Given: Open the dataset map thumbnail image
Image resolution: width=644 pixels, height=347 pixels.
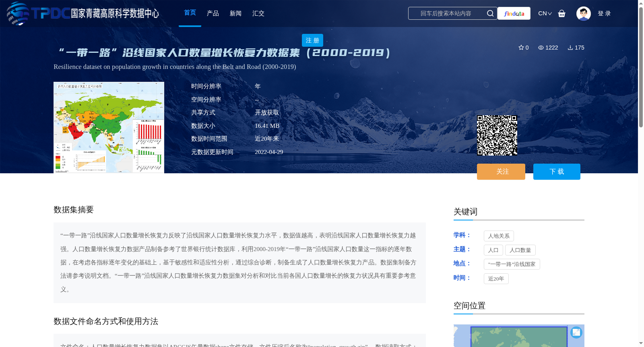Looking at the screenshot, I should click(x=109, y=127).
